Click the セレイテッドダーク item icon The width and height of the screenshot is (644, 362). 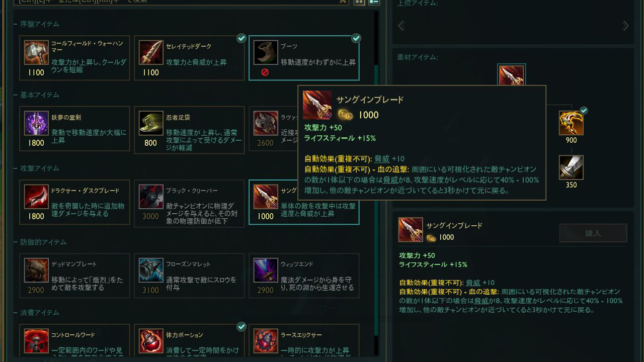coord(151,52)
